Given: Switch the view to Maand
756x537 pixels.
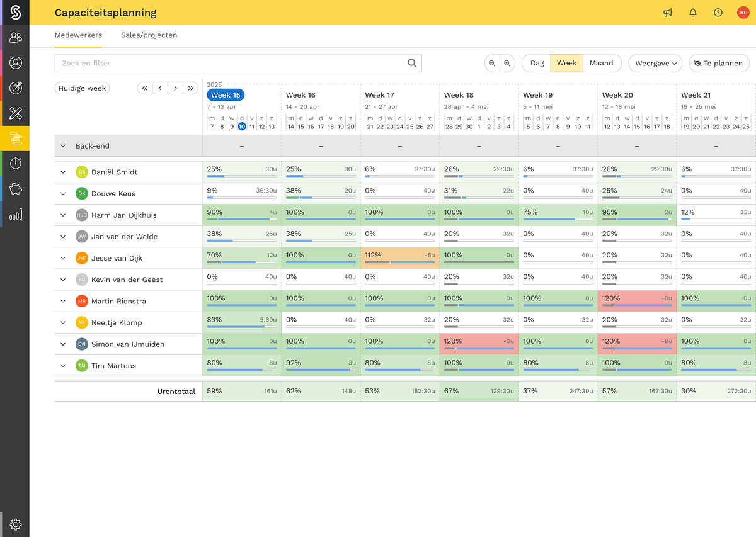Looking at the screenshot, I should coord(601,63).
